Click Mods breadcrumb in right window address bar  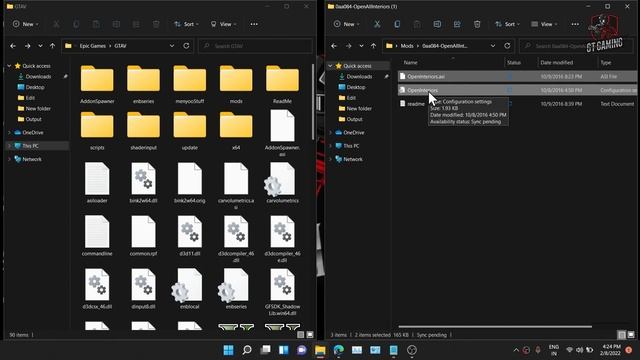(407, 46)
